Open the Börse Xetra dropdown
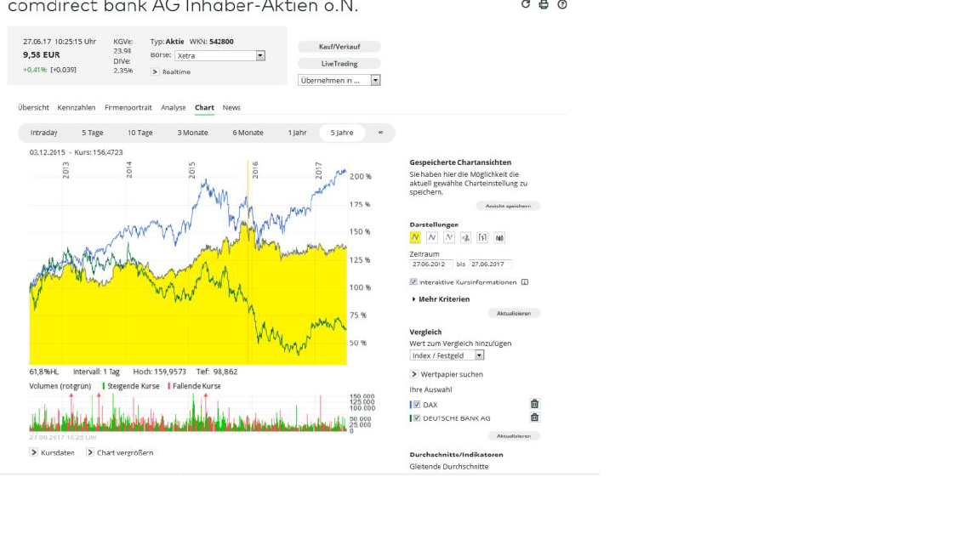Screen dimensions: 980x551 point(260,56)
